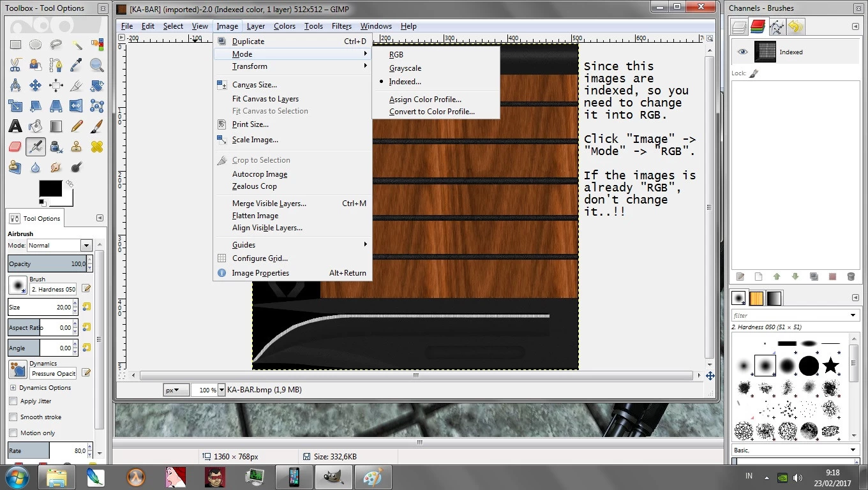868x490 pixels.
Task: Open the airbrush Mode Normal dropdown
Action: (60, 246)
